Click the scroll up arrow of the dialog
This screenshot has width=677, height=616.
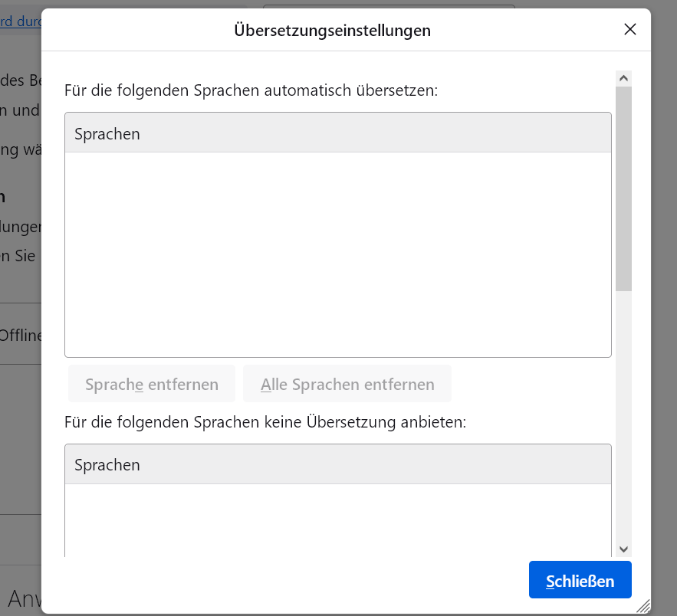(x=623, y=78)
